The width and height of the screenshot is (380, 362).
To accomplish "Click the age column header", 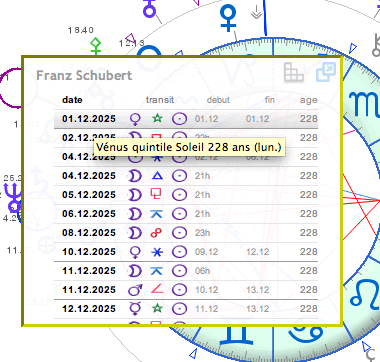I will tap(308, 100).
